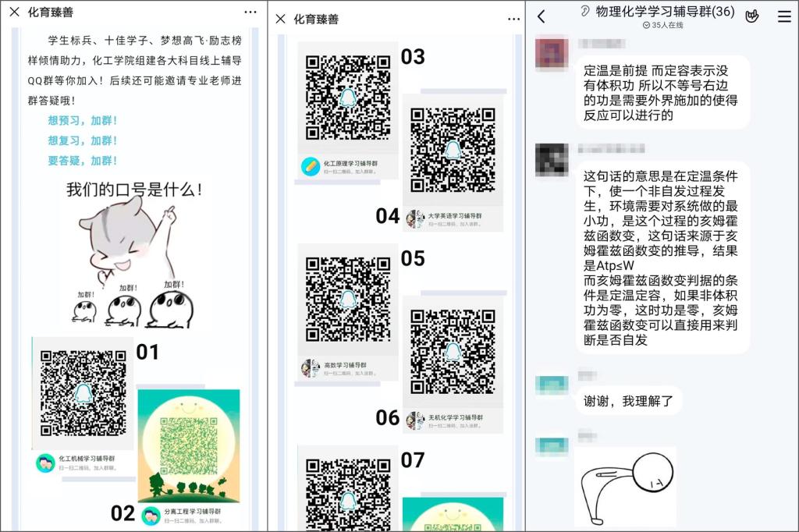This screenshot has width=799, height=532.
Task: Tap the hand gesture icon in the chat header
Action: click(751, 16)
